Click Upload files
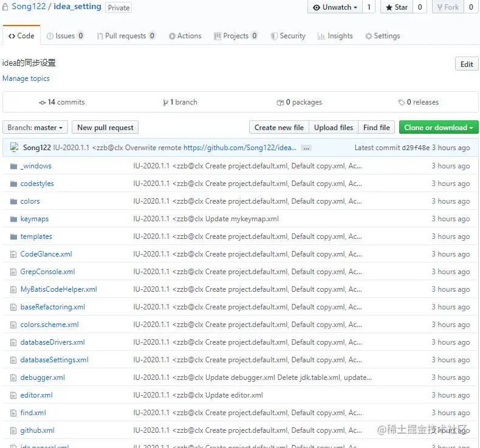Viewport: 480px width, 448px height. (x=334, y=128)
